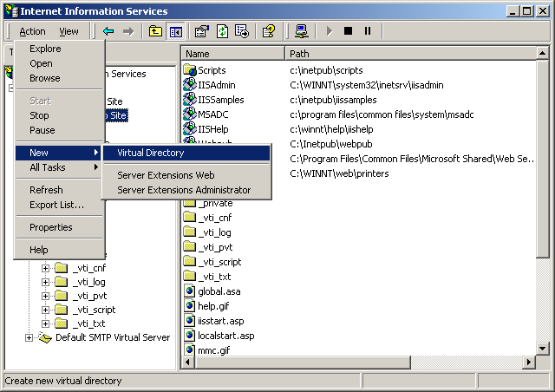Click the Back arrow toolbar icon

pyautogui.click(x=108, y=31)
